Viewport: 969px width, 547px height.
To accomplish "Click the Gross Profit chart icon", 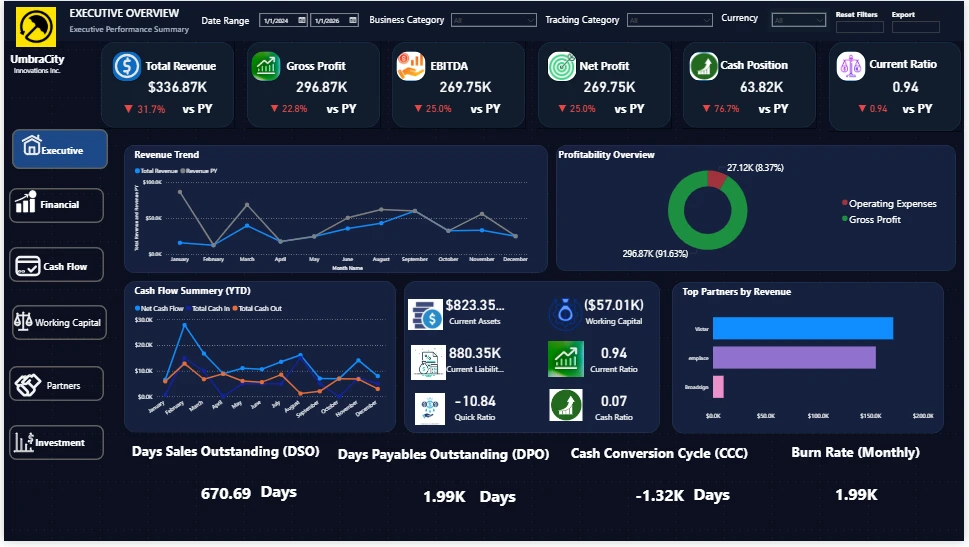I will (x=266, y=66).
